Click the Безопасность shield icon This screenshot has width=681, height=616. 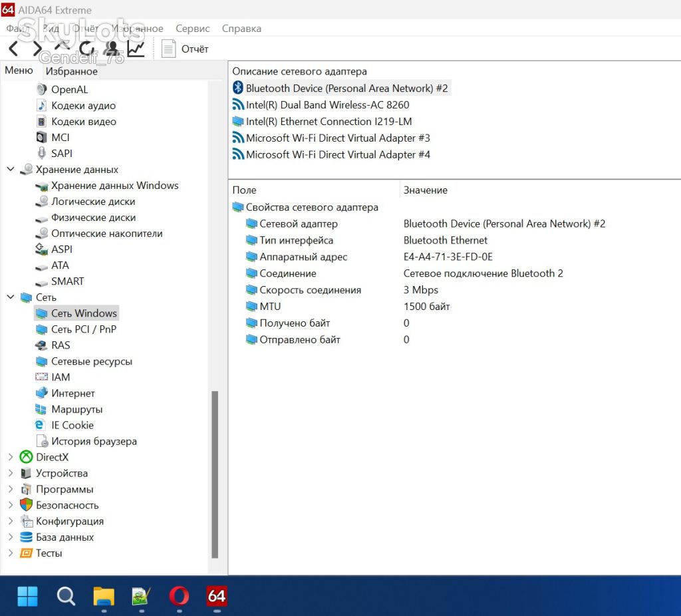tap(26, 505)
